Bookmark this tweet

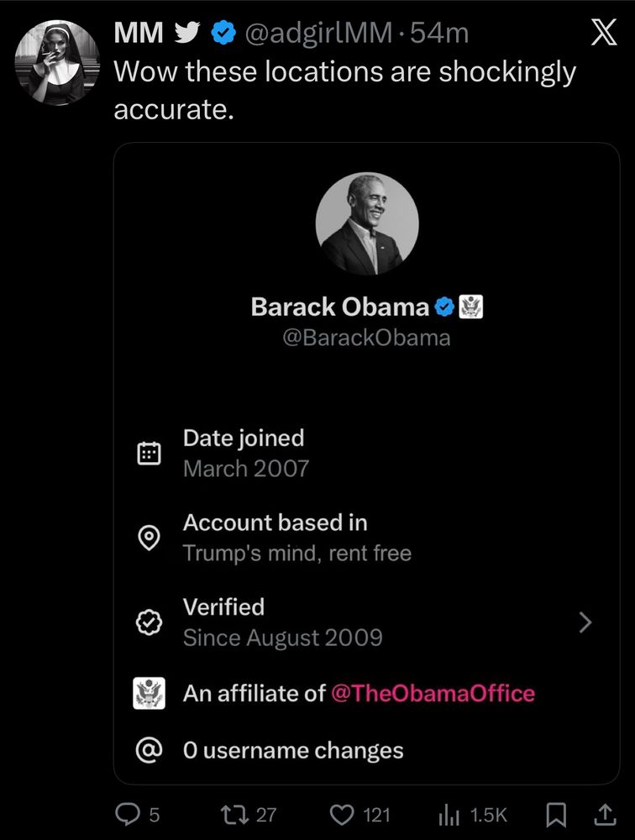[x=555, y=814]
